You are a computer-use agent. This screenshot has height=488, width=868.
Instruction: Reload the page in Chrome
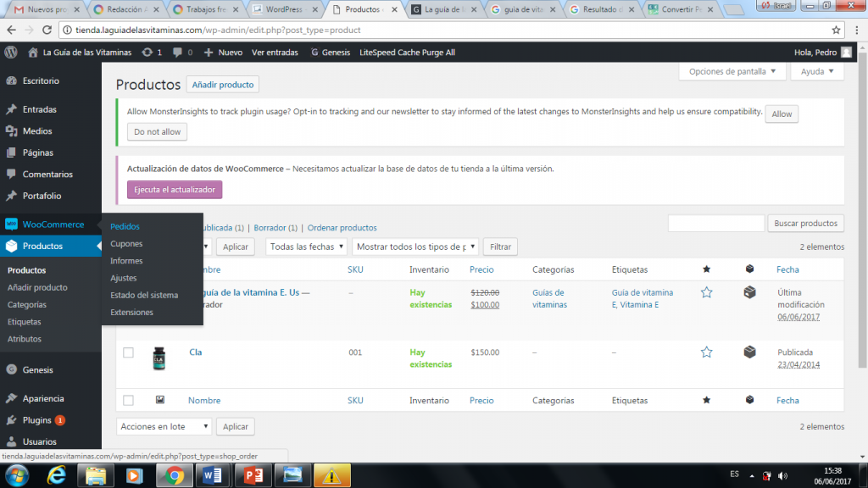coord(47,30)
